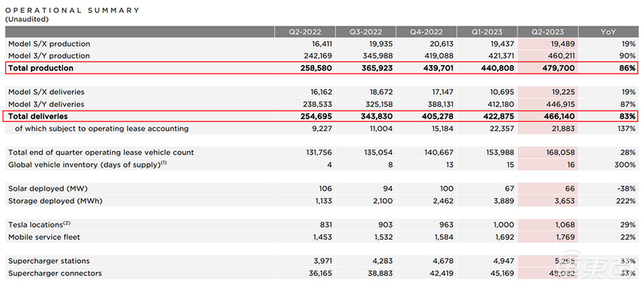
Task: Click the 90% Model 3/Y production YoY
Action: click(x=628, y=56)
